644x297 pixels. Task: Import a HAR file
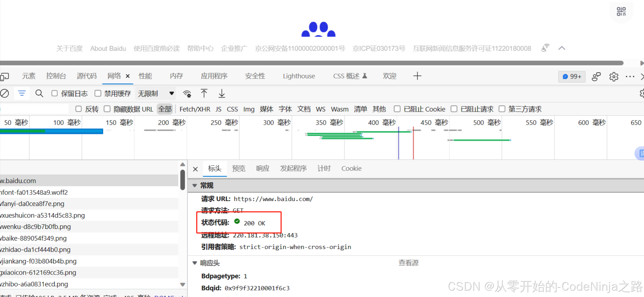tap(204, 93)
